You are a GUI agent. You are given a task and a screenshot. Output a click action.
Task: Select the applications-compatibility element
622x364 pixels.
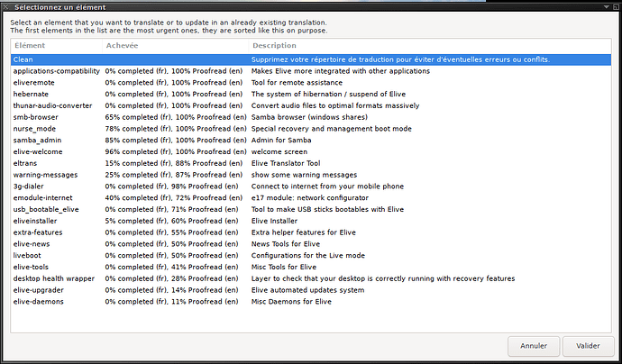click(56, 71)
